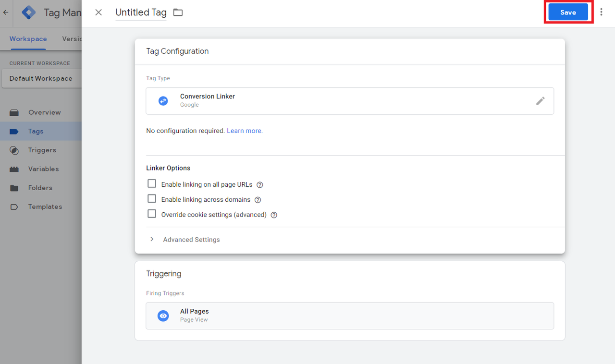This screenshot has width=615, height=364.
Task: Enable linking across domains checkbox
Action: coord(152,198)
